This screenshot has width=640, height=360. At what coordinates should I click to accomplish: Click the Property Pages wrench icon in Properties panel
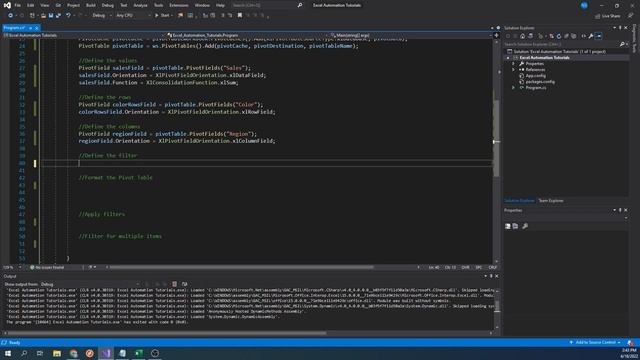click(x=525, y=226)
